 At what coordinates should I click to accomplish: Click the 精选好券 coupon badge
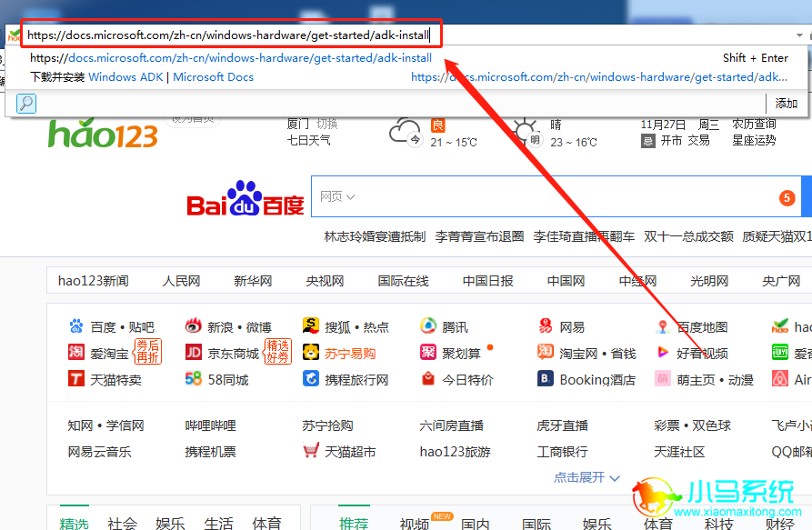[x=277, y=352]
